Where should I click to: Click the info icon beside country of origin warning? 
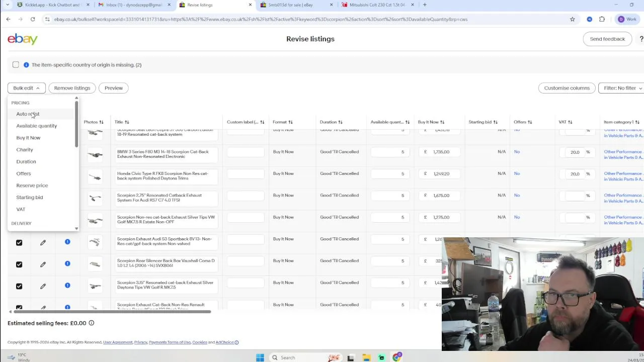pos(26,65)
